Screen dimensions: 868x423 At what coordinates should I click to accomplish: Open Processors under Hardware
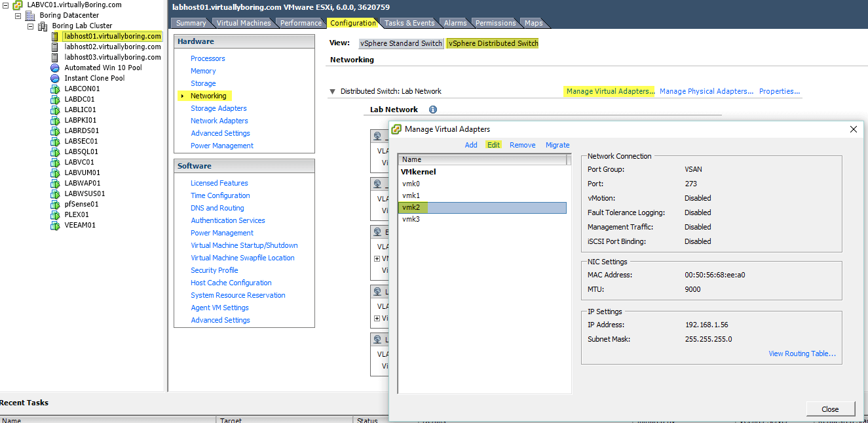pos(208,58)
